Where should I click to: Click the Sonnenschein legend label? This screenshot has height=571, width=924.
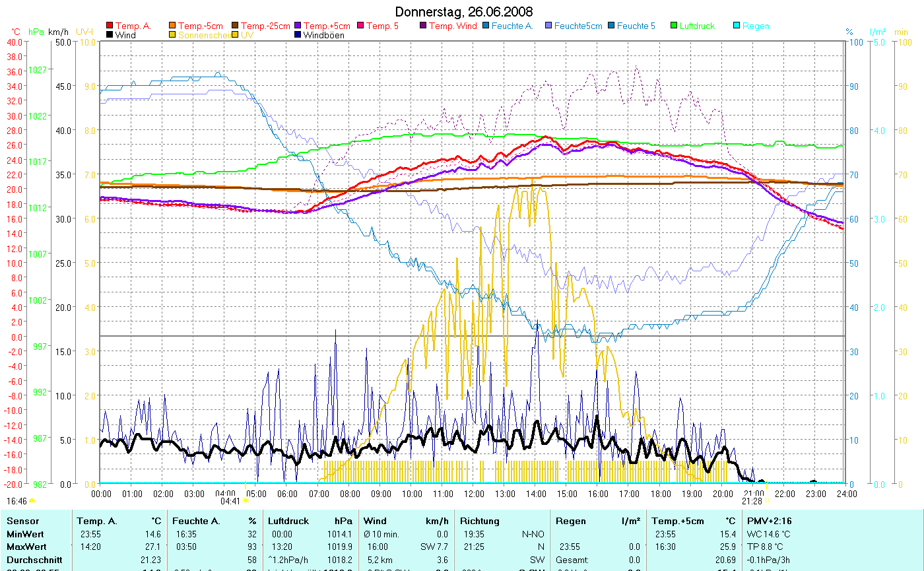205,36
